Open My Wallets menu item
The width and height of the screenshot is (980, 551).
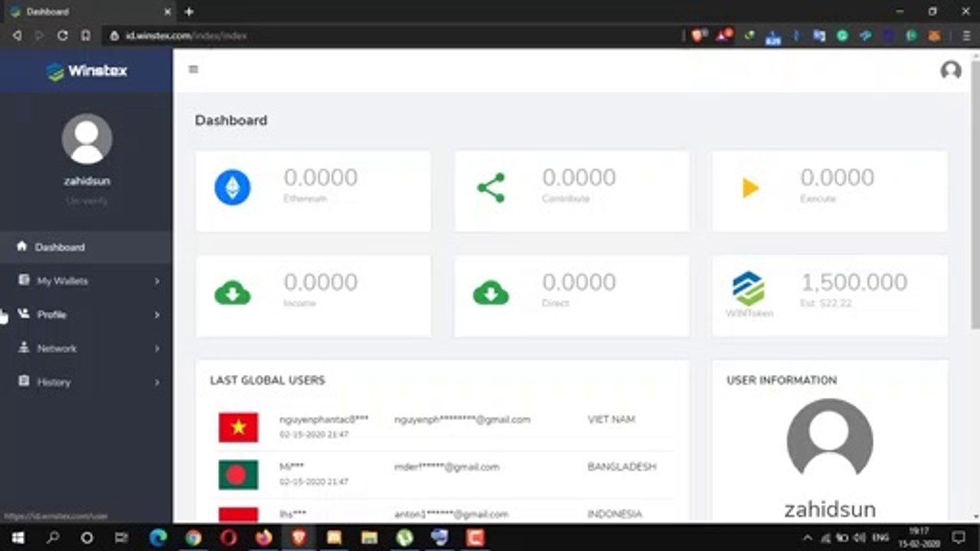click(x=86, y=281)
